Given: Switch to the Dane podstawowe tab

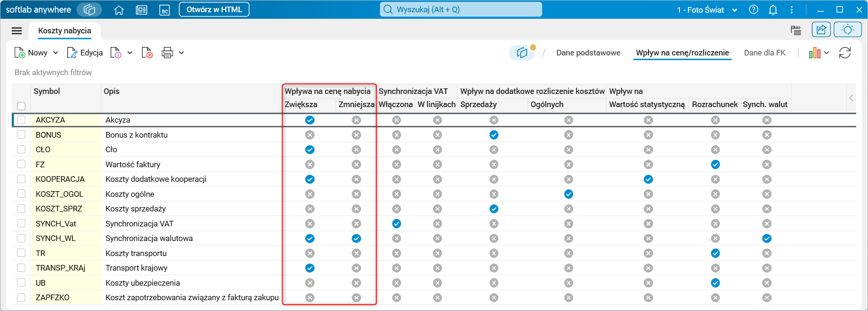Looking at the screenshot, I should [588, 53].
